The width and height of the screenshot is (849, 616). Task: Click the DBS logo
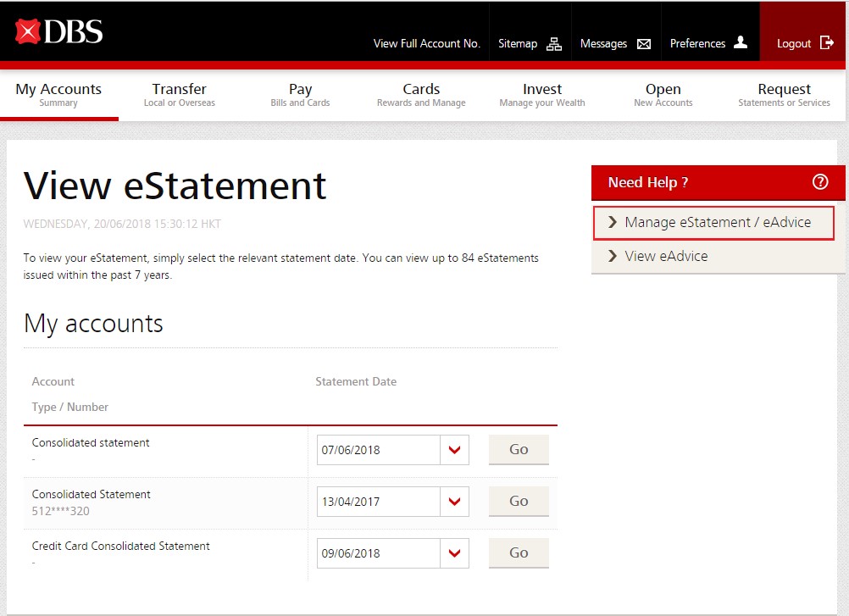pos(58,32)
